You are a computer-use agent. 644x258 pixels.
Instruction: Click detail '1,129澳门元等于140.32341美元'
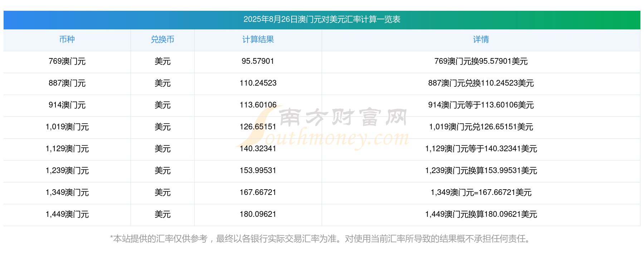(481, 149)
